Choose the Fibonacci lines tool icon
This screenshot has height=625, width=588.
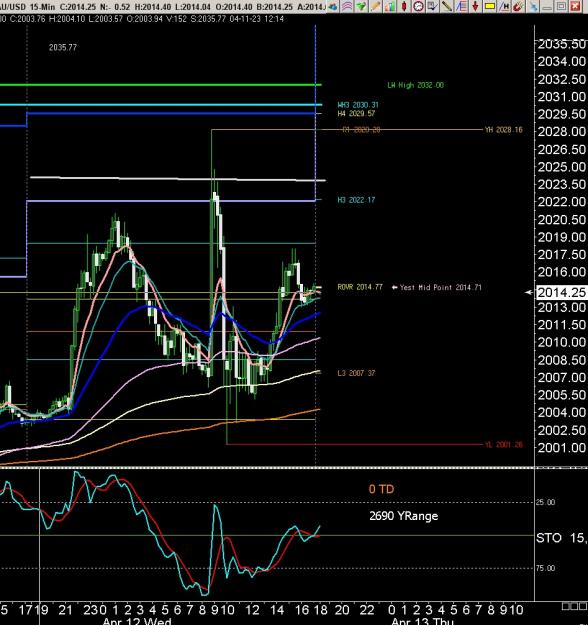461,6
